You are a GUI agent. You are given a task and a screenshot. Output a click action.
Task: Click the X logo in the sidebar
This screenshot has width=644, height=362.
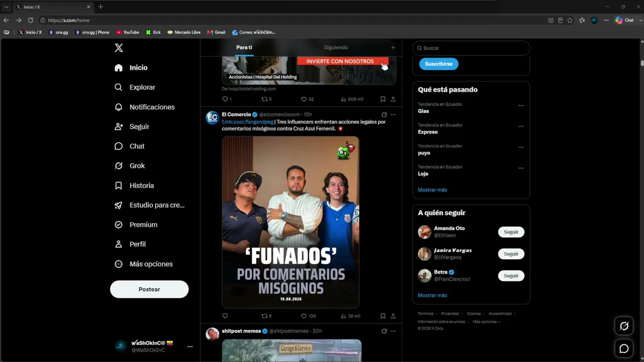[119, 48]
